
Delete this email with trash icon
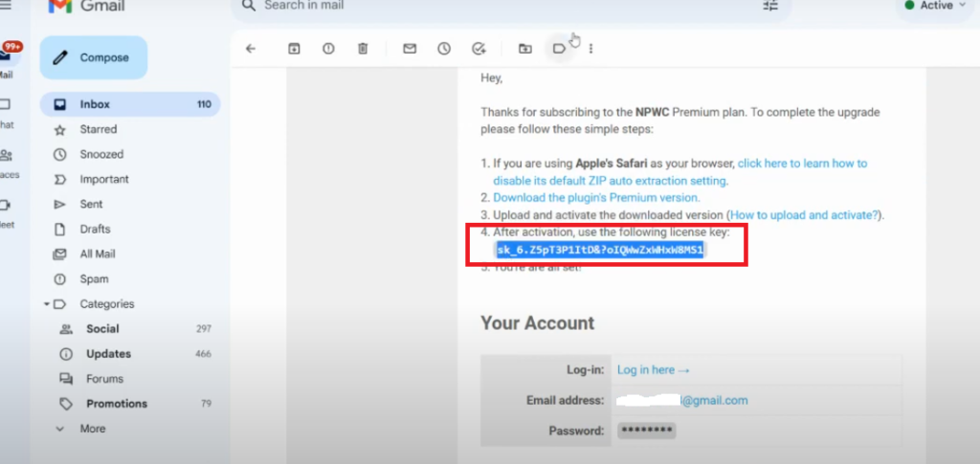pos(363,49)
